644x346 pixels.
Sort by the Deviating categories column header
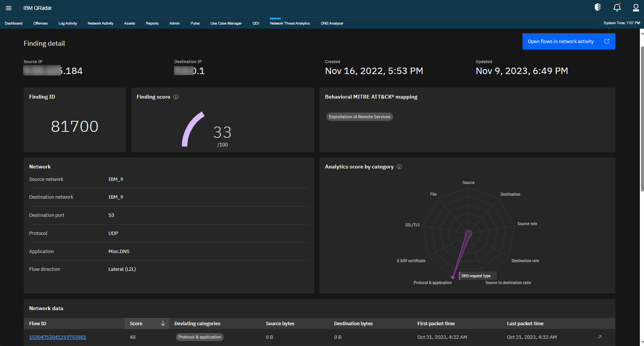point(197,323)
